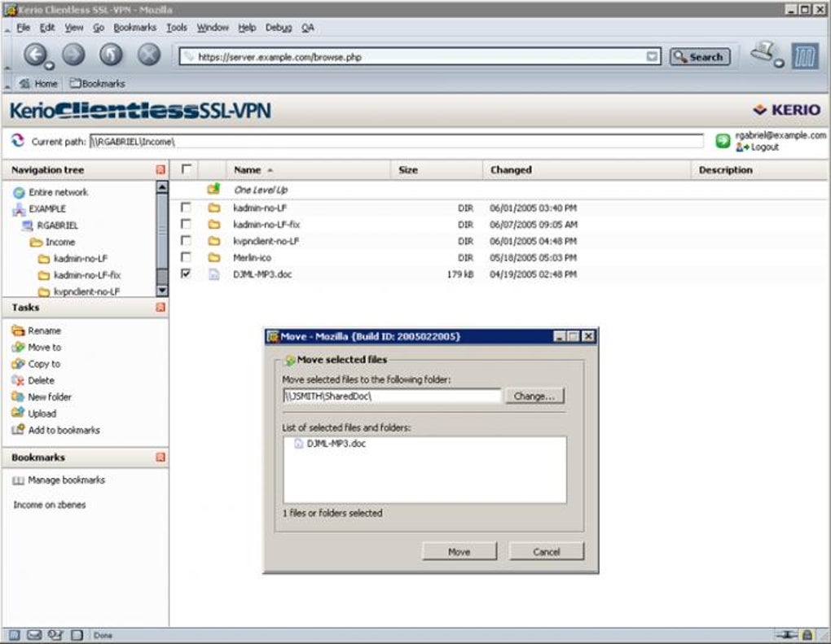Viewport: 831px width, 644px height.
Task: Click the Kerio logo at top right
Action: (786, 110)
